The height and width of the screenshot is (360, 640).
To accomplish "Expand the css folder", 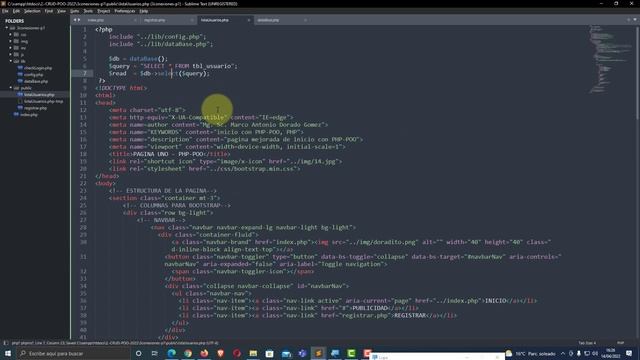I will click(11, 35).
